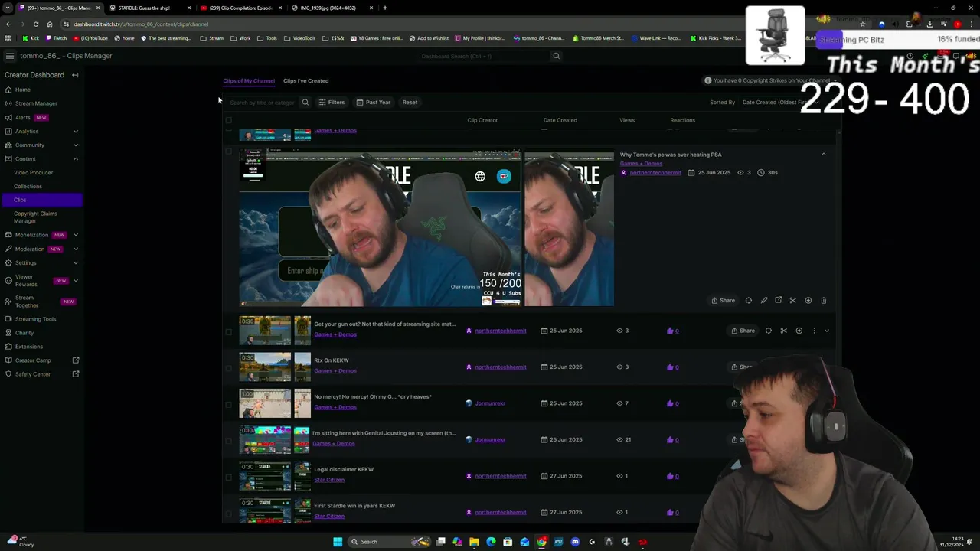Open Star Citizen link under 'Legal disclaimer KEKW'
980x551 pixels.
click(x=329, y=480)
